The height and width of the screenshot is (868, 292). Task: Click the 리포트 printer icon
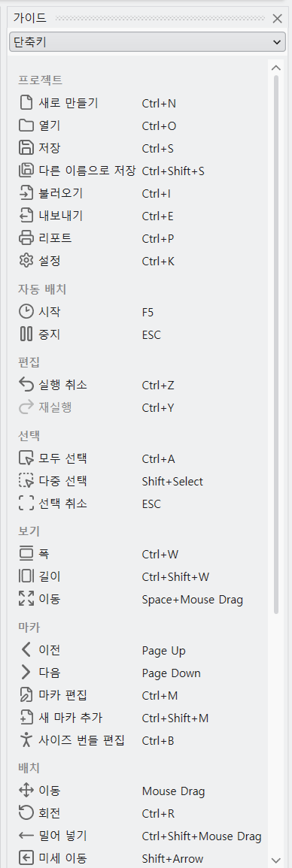(26, 238)
